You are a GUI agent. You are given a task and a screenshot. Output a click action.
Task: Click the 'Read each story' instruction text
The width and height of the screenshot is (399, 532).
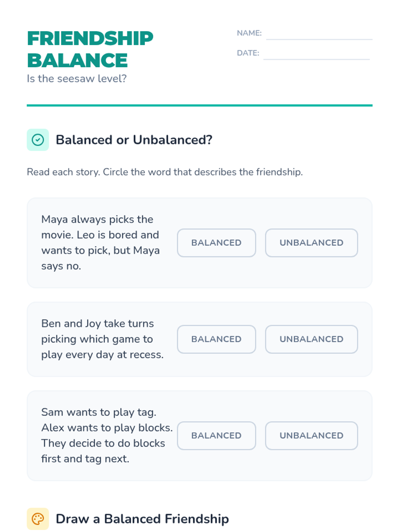point(165,172)
